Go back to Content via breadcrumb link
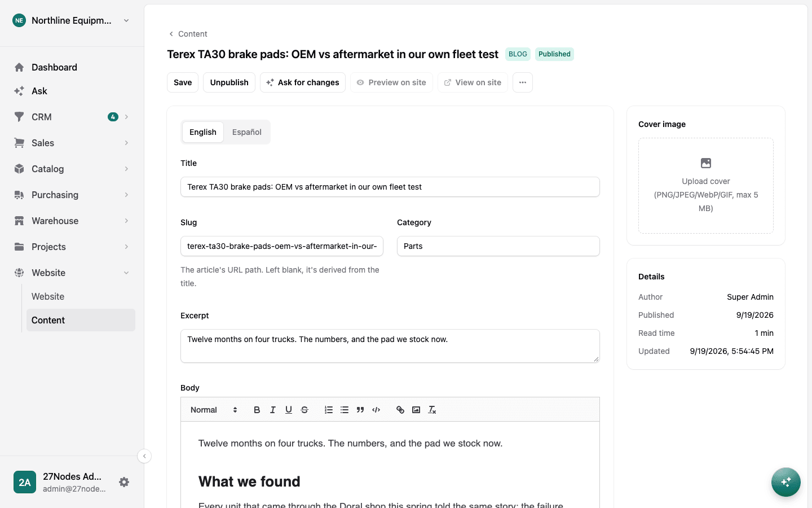Screen dimensions: 812x508 [188, 34]
